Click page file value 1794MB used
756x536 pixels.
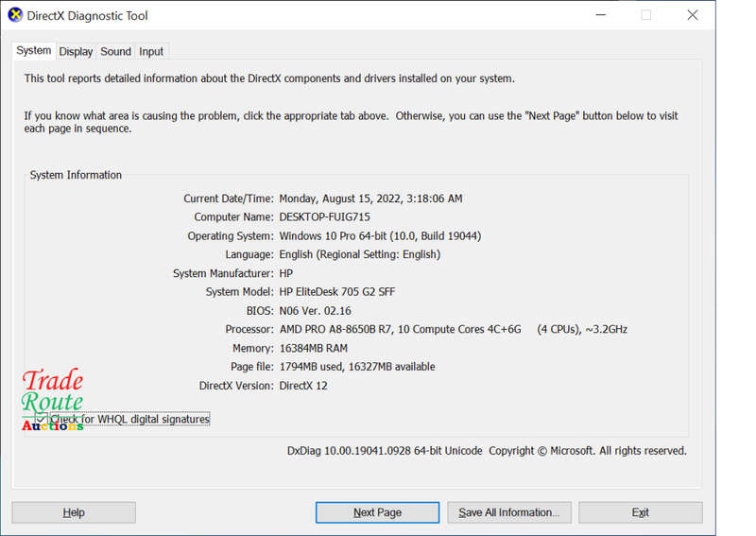pyautogui.click(x=357, y=367)
